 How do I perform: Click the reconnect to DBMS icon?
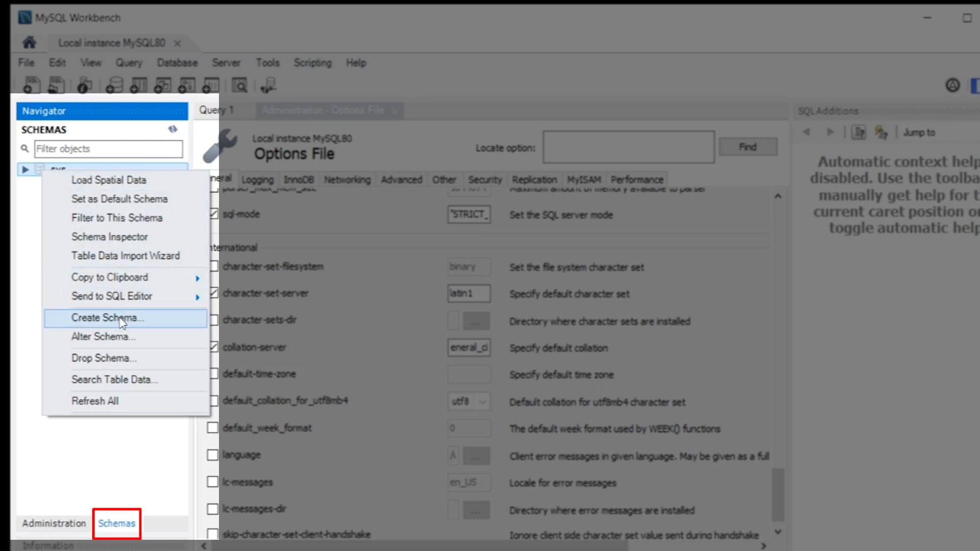tap(268, 85)
